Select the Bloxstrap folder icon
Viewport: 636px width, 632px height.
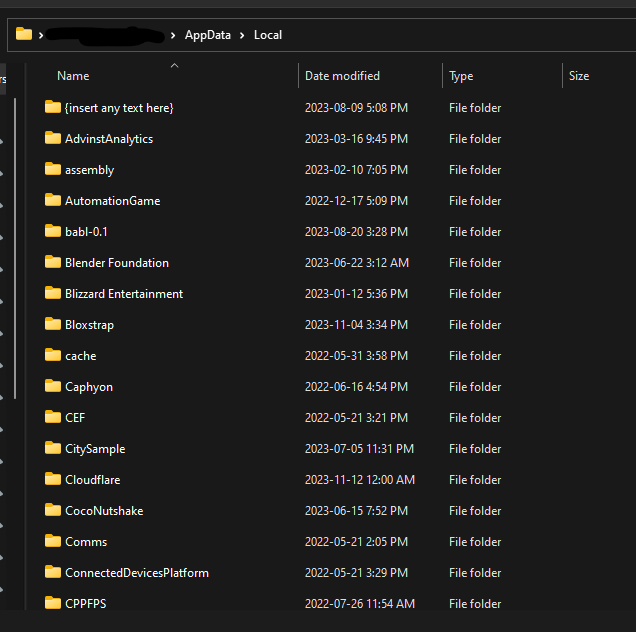click(53, 324)
